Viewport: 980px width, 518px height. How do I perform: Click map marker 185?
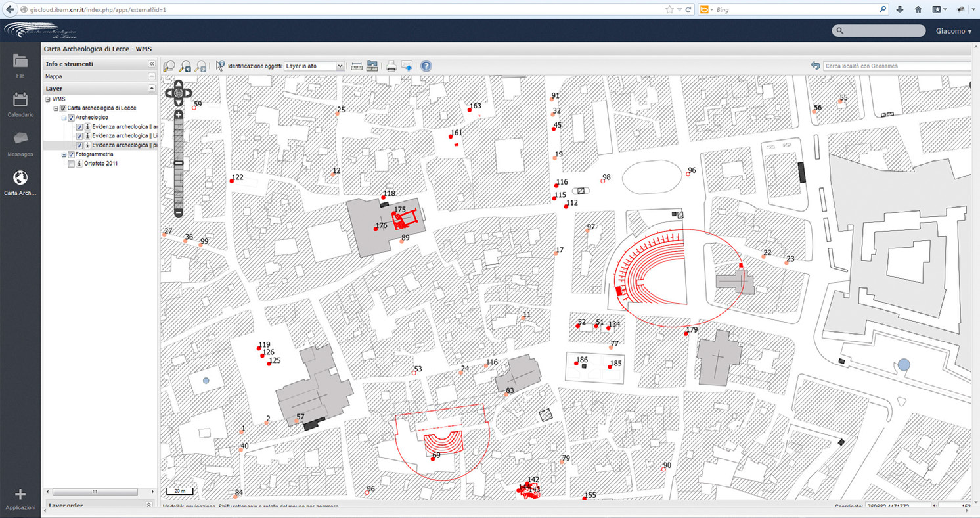click(610, 367)
